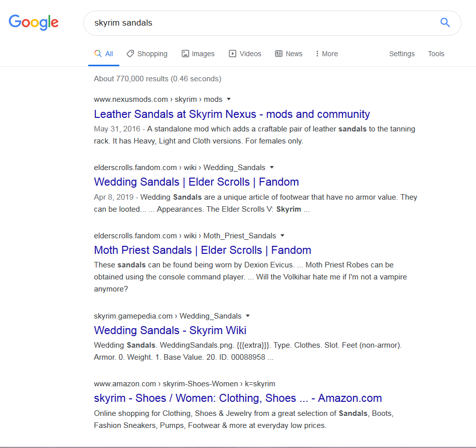This screenshot has width=476, height=448.
Task: Switch to the Images tab
Action: point(198,54)
